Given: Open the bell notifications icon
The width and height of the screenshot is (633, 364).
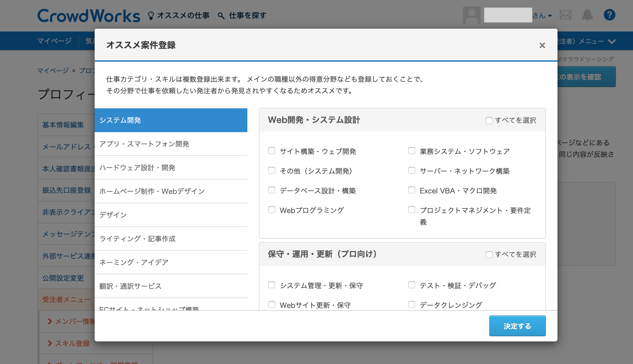Looking at the screenshot, I should point(587,15).
